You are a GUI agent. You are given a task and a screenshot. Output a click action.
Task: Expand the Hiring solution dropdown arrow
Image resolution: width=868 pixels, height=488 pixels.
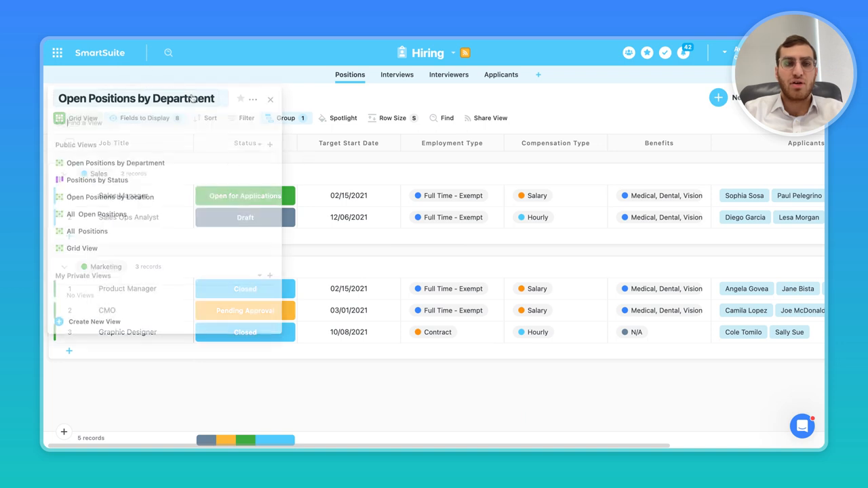click(x=453, y=53)
